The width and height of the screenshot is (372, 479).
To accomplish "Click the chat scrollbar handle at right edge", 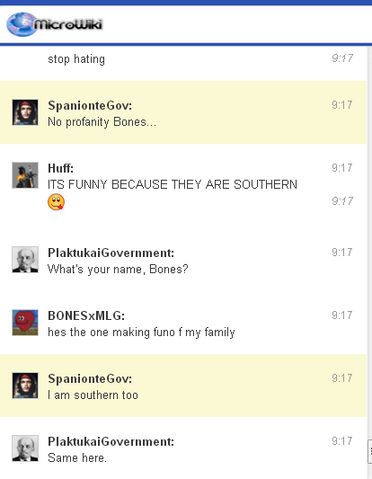I will click(370, 451).
